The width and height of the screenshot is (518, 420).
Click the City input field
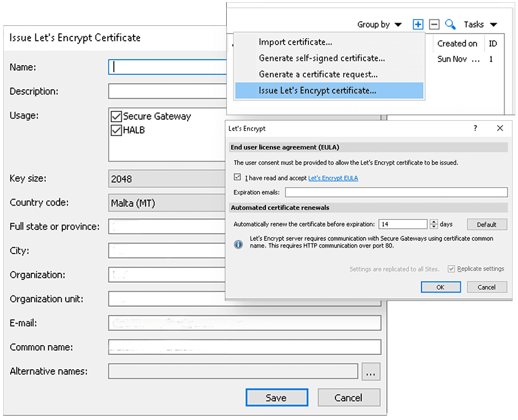pos(167,251)
